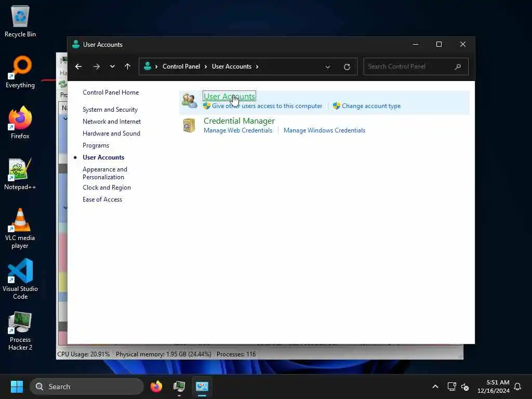Open System and Security category

[110, 110]
